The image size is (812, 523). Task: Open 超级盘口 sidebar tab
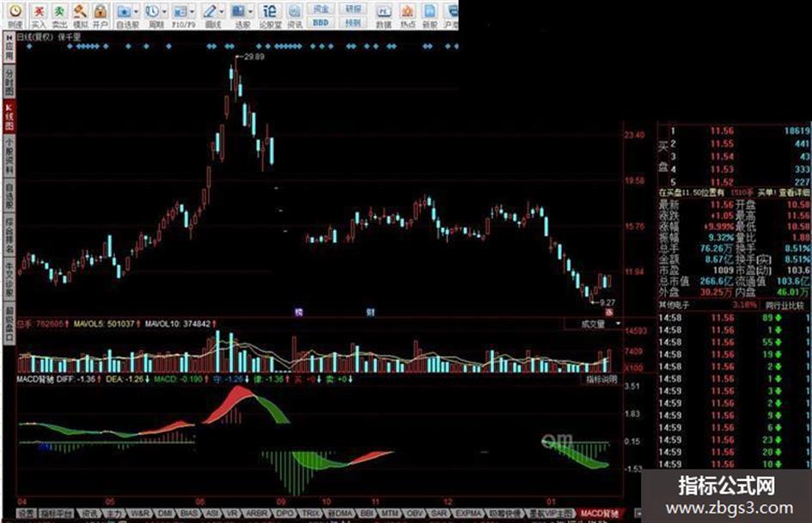[9, 323]
